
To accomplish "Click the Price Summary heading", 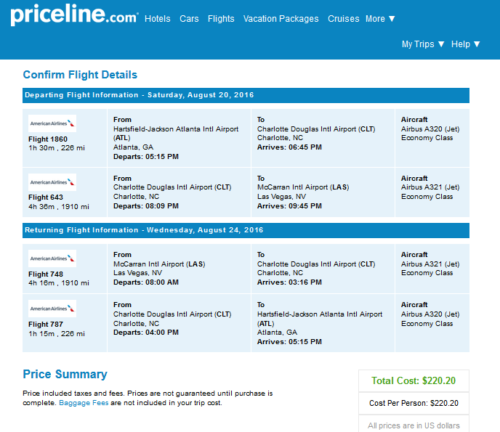I will coord(65,374).
